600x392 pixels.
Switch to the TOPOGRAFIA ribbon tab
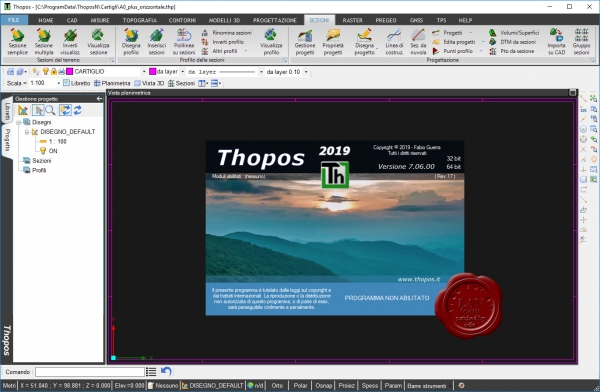140,20
